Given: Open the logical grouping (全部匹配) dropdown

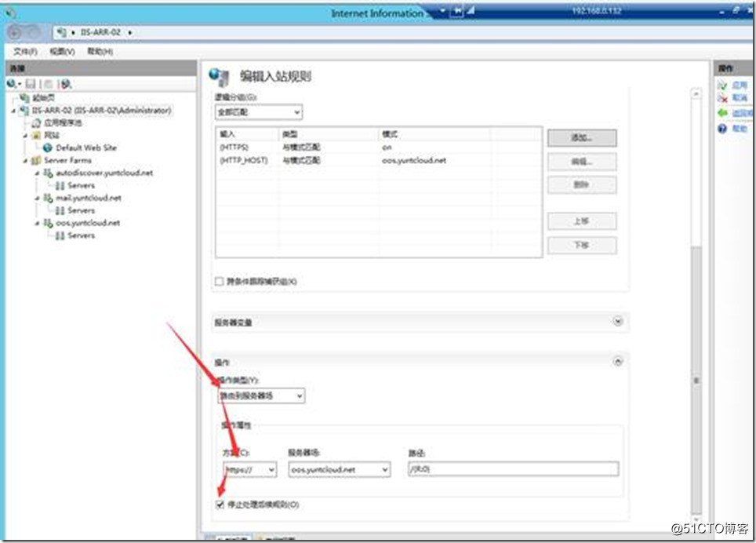Looking at the screenshot, I should pyautogui.click(x=259, y=112).
